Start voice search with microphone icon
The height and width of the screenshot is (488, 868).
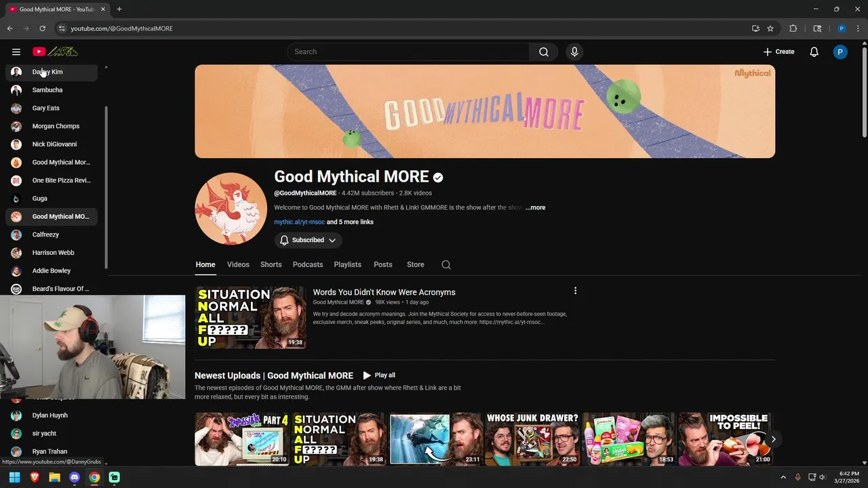[x=574, y=52]
